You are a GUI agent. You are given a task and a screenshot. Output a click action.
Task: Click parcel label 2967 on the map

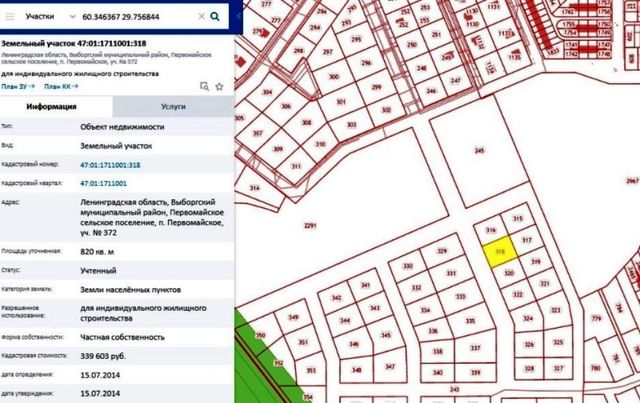[x=632, y=181]
